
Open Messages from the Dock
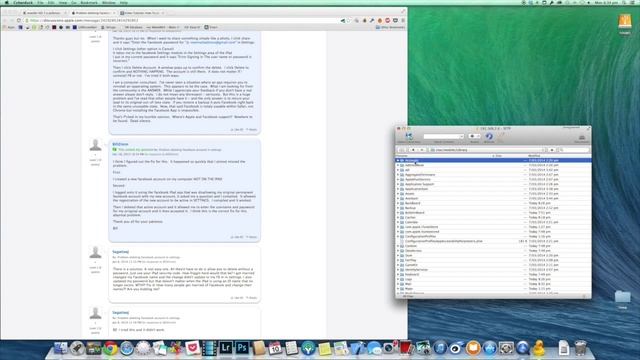[374, 348]
